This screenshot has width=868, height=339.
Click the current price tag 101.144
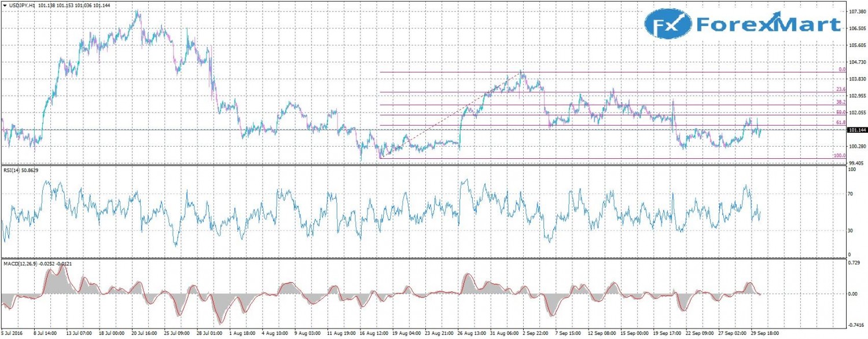tap(856, 130)
